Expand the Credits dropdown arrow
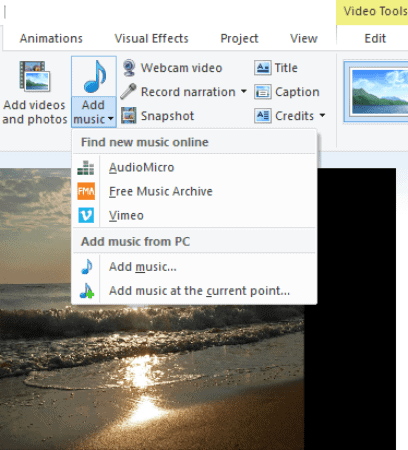 tap(322, 115)
